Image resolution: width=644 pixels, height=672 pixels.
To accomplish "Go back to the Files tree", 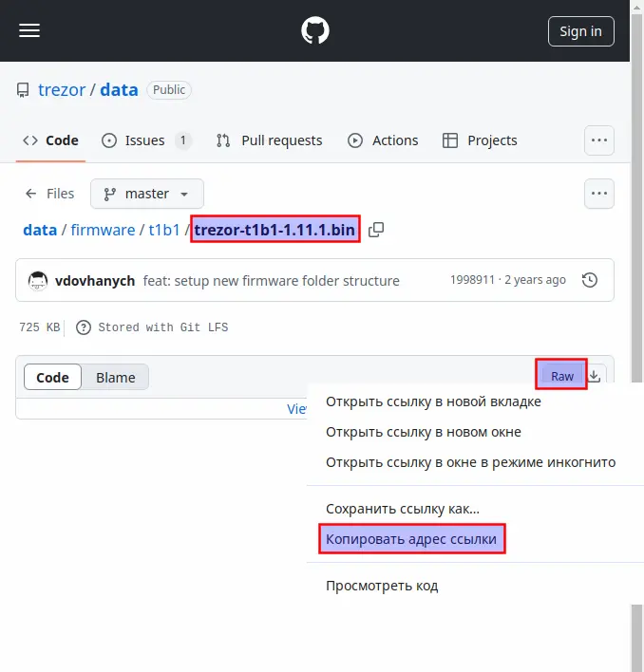I will point(49,194).
